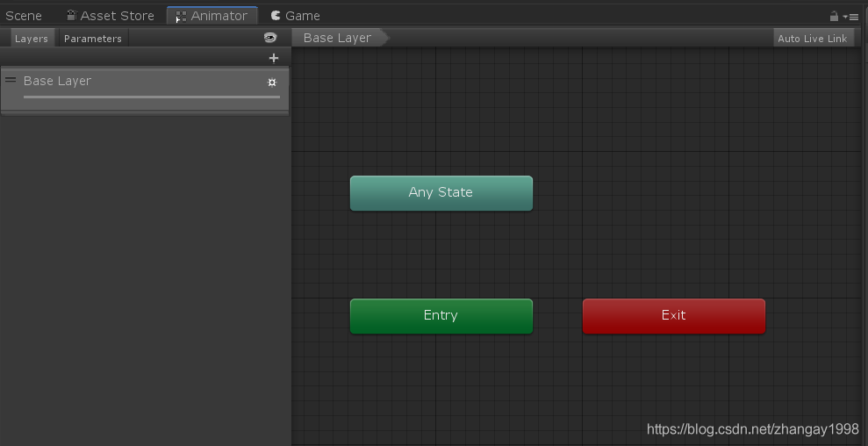Click the Animator tab icon

(181, 17)
